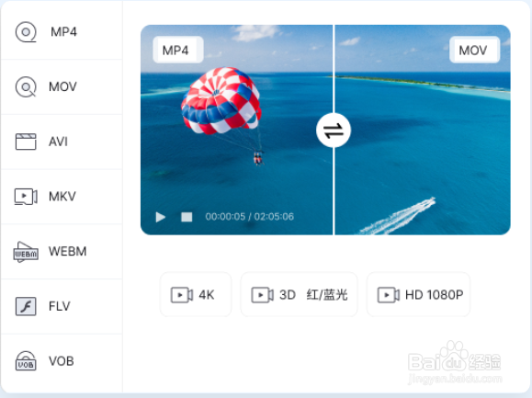
Task: Click the FLV flash icon
Action: pos(26,306)
